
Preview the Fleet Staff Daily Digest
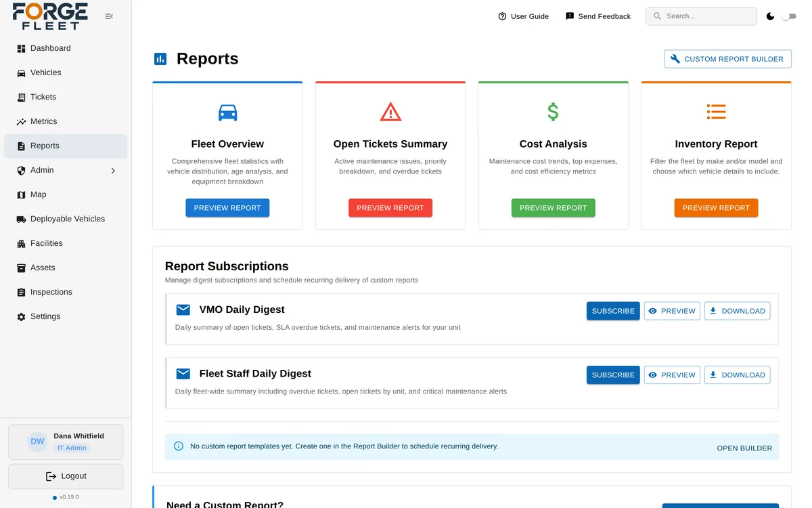(x=672, y=375)
